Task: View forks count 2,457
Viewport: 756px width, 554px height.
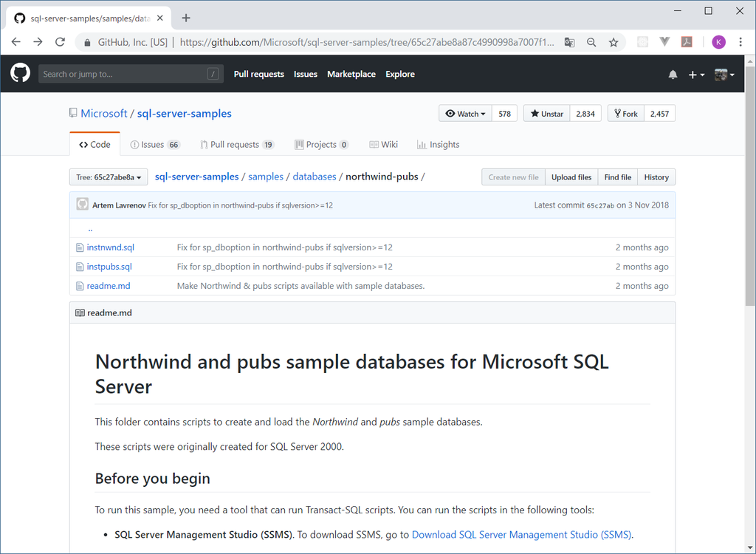Action: 659,114
